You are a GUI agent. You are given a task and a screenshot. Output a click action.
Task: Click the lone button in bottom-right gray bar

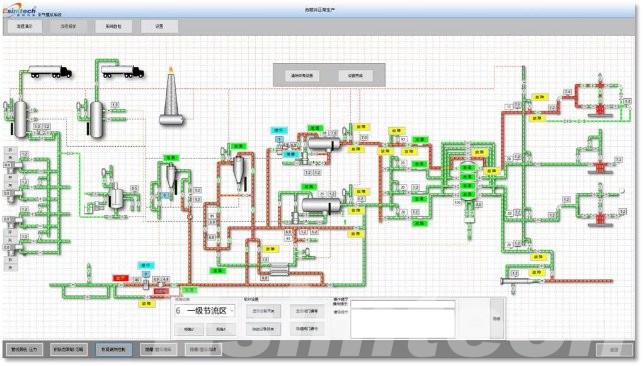tap(614, 350)
